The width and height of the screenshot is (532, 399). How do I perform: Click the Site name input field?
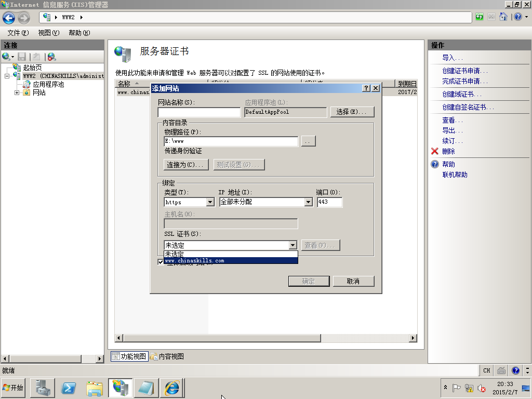click(199, 112)
